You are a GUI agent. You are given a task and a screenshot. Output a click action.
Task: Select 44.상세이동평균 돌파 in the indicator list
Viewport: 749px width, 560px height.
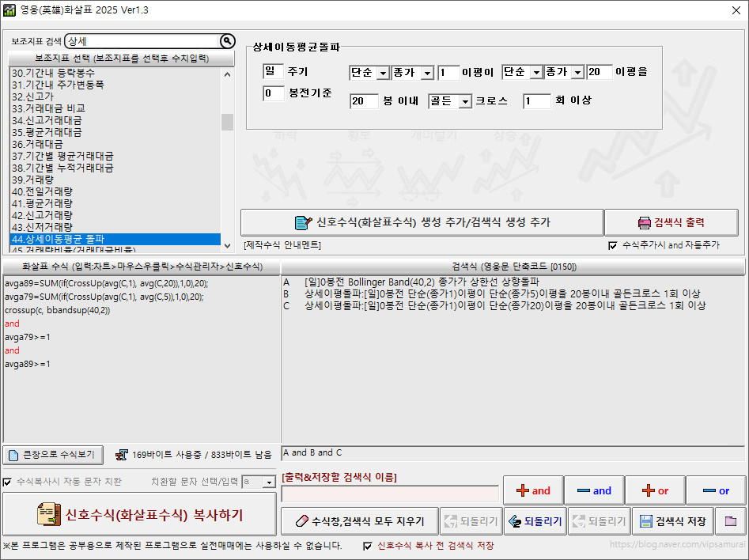pos(115,239)
